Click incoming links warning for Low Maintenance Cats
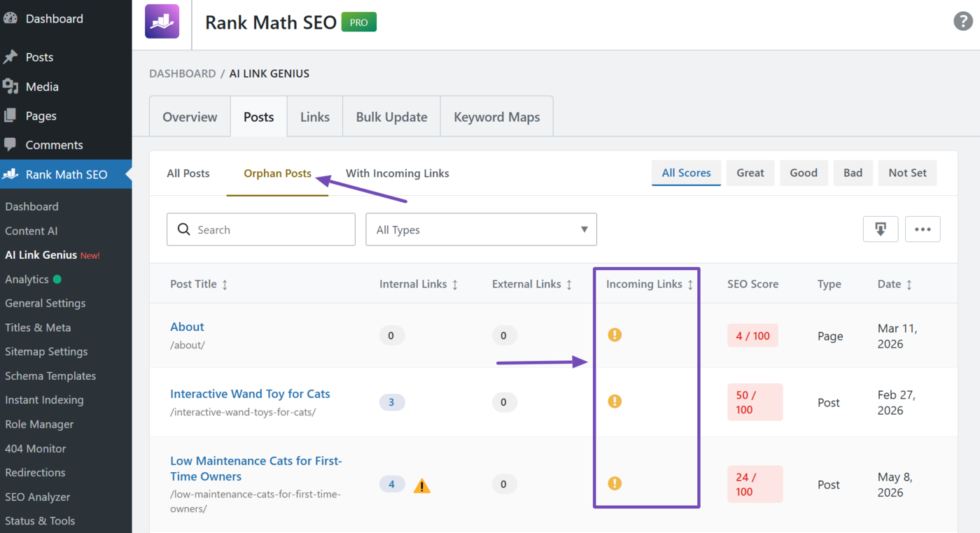This screenshot has width=980, height=533. point(615,483)
